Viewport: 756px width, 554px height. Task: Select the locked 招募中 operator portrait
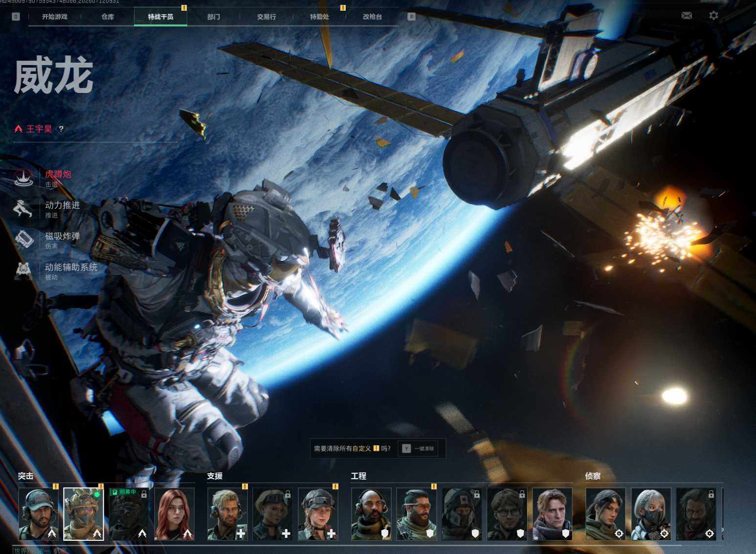129,514
